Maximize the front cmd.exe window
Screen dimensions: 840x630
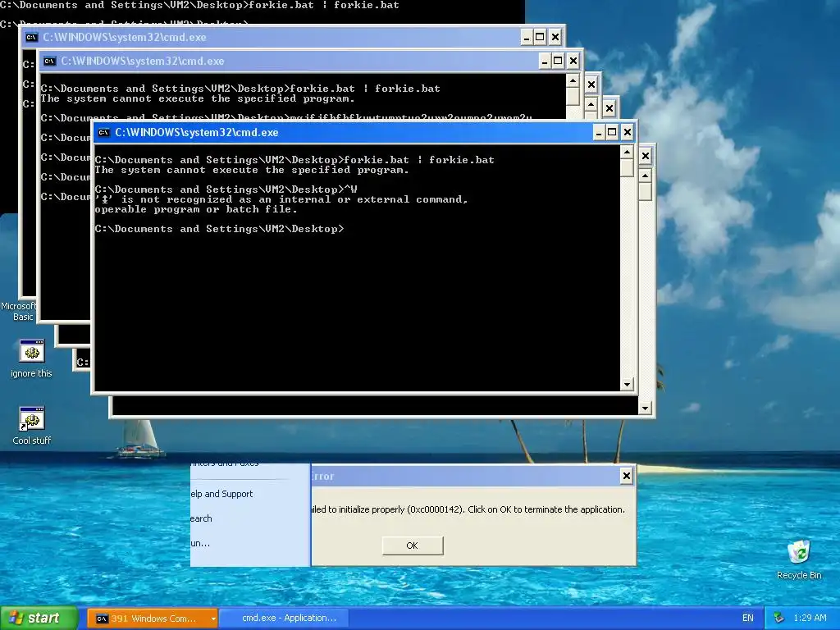(x=612, y=132)
